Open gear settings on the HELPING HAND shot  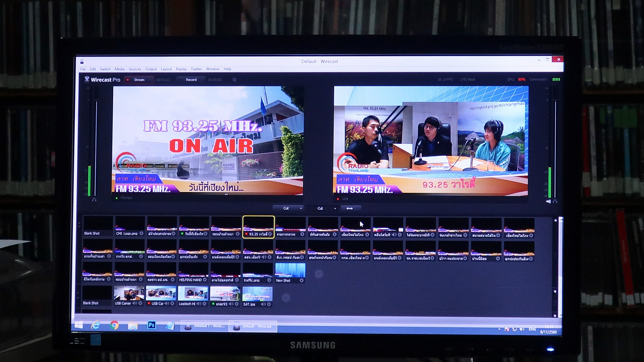coord(205,280)
